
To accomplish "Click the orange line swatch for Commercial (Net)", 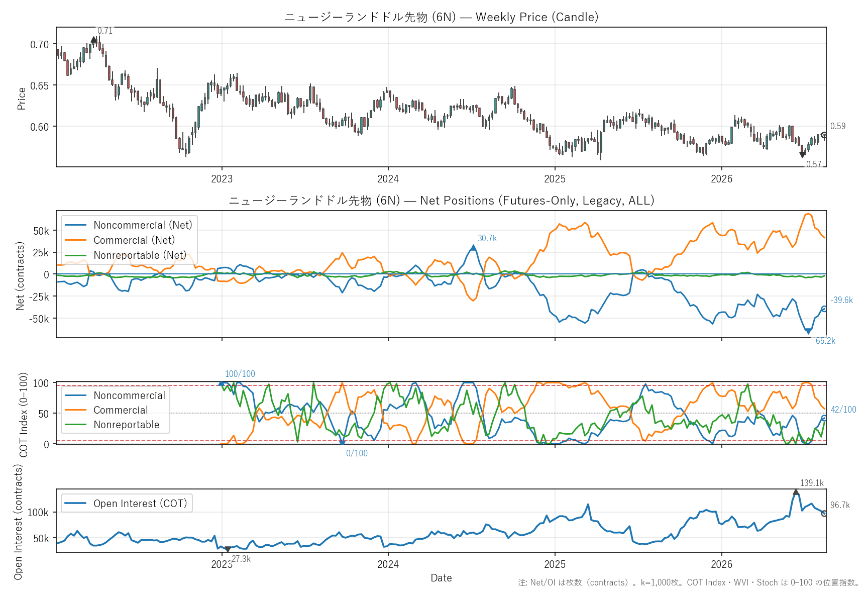I will point(76,240).
